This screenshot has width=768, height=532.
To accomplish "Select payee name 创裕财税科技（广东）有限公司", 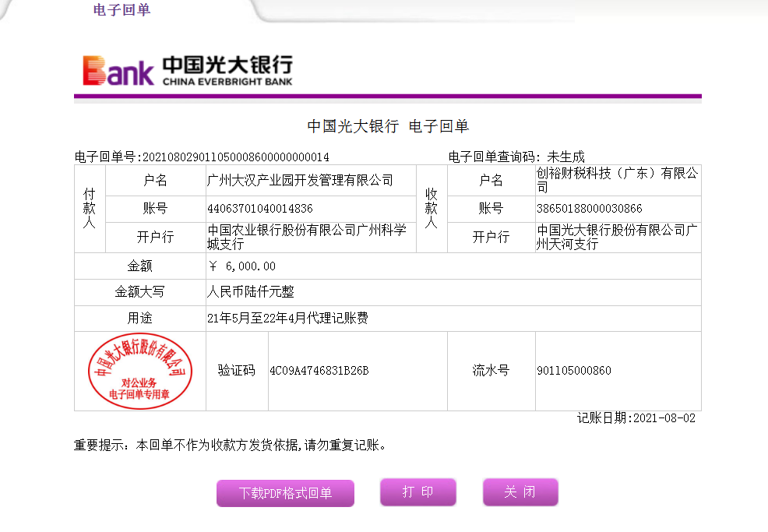I will tap(617, 180).
